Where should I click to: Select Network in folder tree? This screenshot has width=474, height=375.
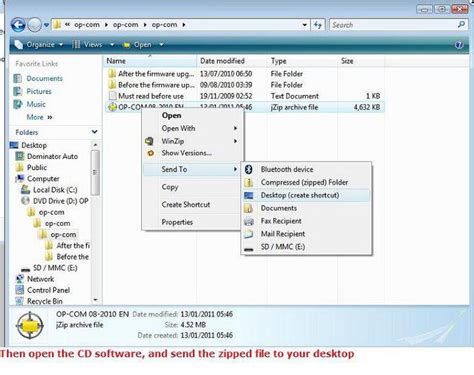[x=35, y=279]
